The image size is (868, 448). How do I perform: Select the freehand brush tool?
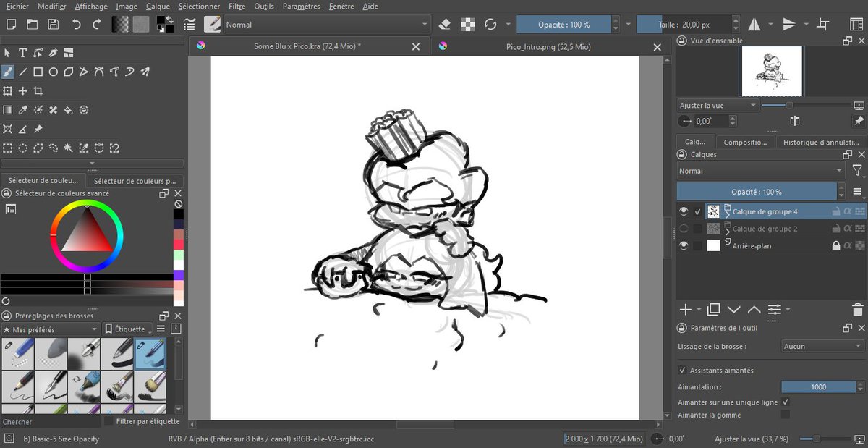pyautogui.click(x=8, y=72)
